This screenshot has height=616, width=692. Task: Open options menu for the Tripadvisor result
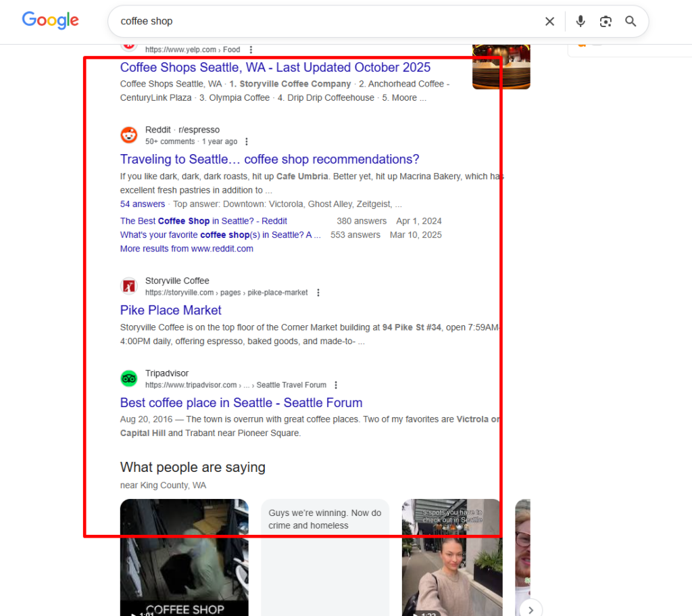pos(336,384)
